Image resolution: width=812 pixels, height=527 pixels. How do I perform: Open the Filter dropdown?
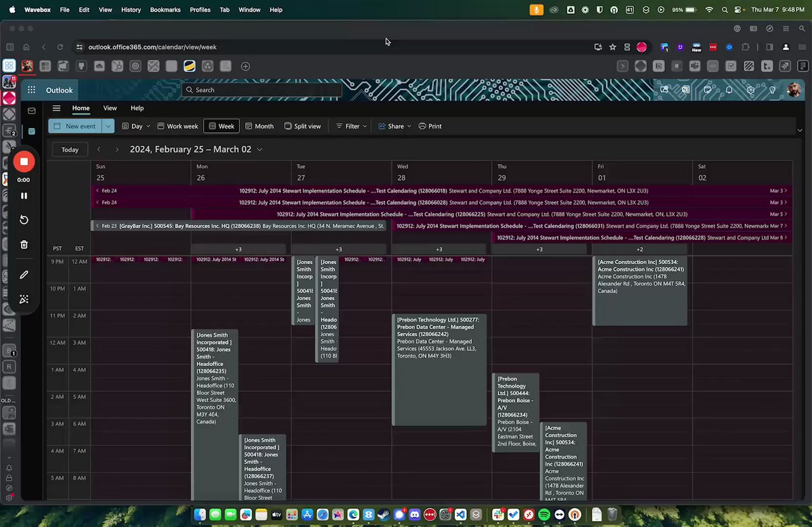pos(351,126)
